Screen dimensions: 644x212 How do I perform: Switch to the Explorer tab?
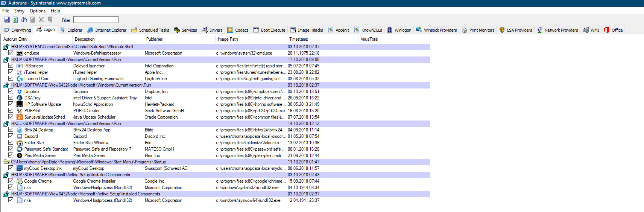[x=71, y=30]
